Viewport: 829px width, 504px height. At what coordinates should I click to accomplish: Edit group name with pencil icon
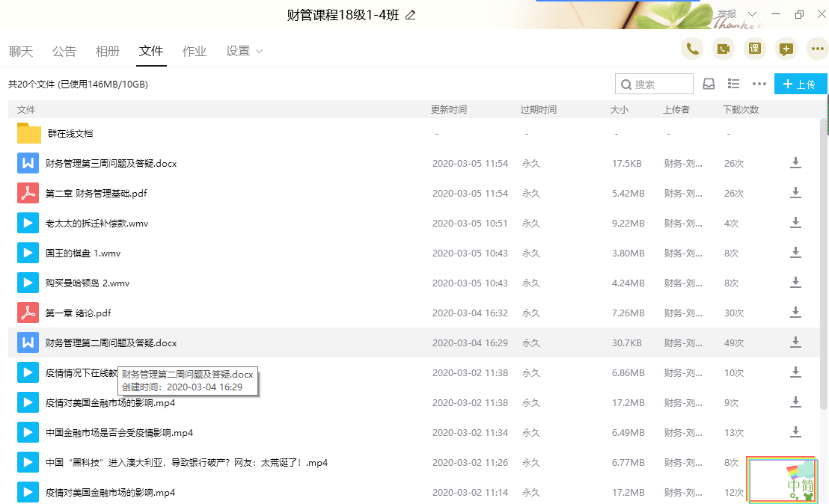[410, 15]
